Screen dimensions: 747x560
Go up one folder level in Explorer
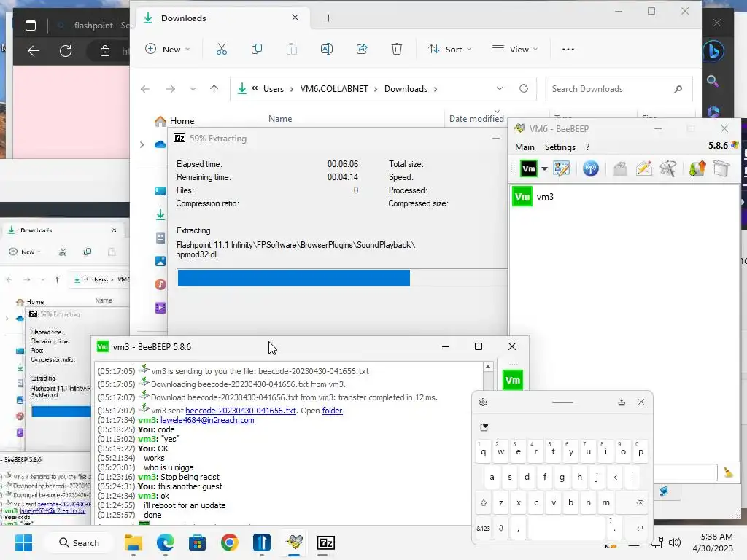pos(214,88)
